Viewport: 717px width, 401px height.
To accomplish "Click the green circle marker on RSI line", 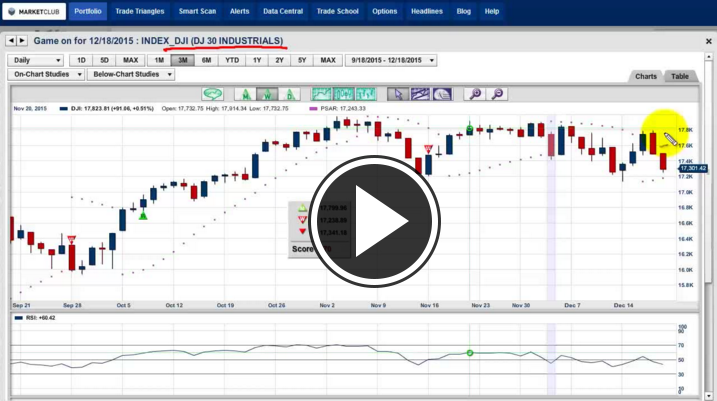I will coord(470,353).
